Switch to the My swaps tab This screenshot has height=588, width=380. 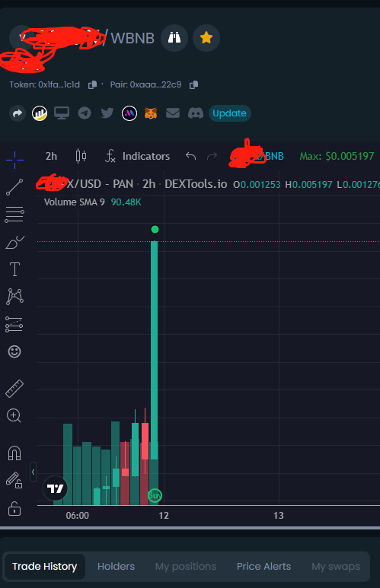(336, 566)
